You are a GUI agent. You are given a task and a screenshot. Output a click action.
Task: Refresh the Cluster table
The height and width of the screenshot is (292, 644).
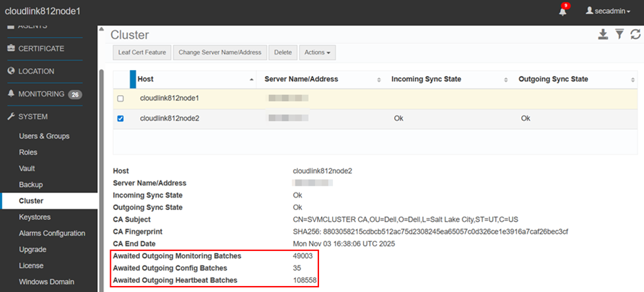[635, 35]
